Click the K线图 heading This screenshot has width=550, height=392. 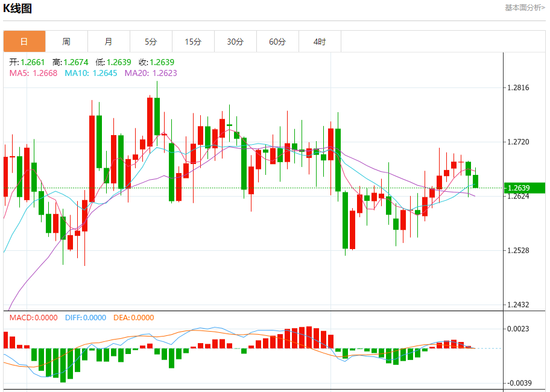coord(17,8)
